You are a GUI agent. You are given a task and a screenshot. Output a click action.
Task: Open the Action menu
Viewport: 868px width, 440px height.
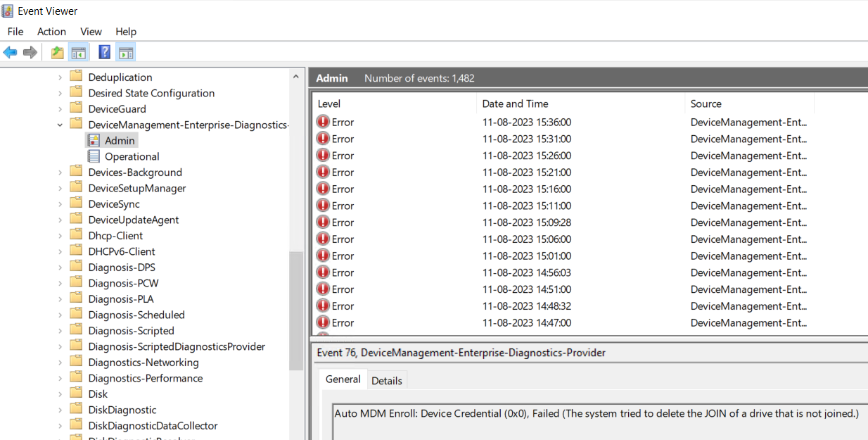tap(51, 32)
